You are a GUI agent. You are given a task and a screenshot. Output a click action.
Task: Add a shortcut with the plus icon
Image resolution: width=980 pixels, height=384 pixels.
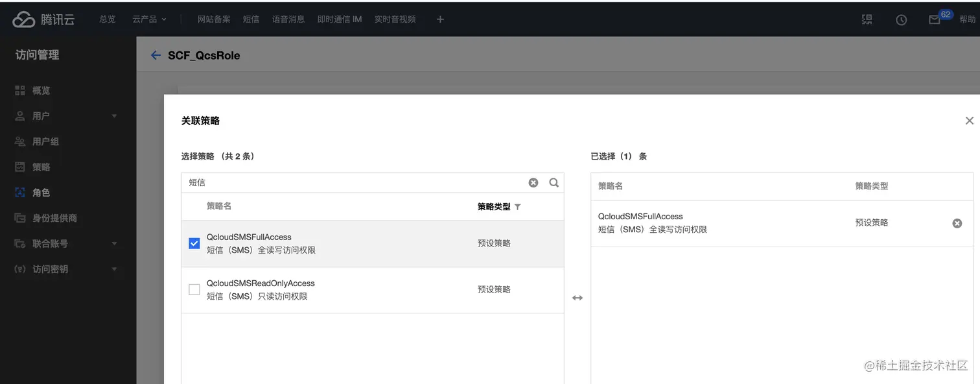click(440, 19)
